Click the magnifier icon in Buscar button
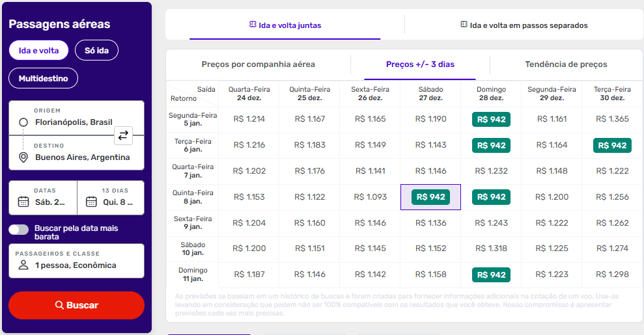 point(59,305)
